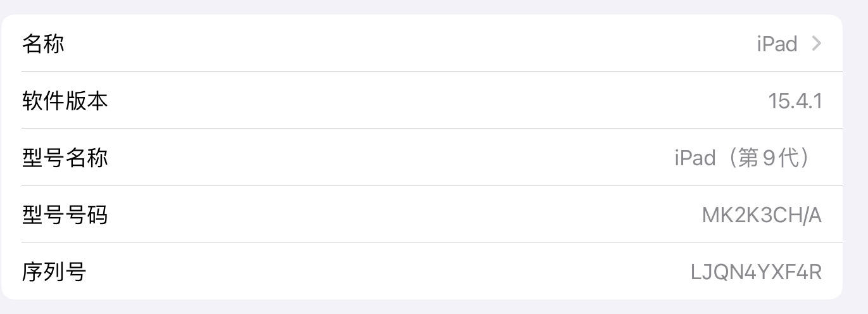Open the 名称 row chevron arrow
The height and width of the screenshot is (314, 868).
(816, 43)
